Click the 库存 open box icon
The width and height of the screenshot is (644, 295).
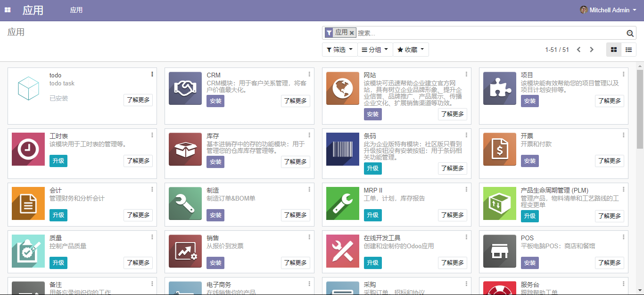185,149
